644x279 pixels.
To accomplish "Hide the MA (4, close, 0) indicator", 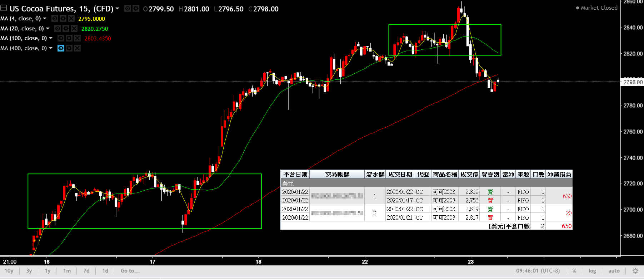I will (55, 18).
